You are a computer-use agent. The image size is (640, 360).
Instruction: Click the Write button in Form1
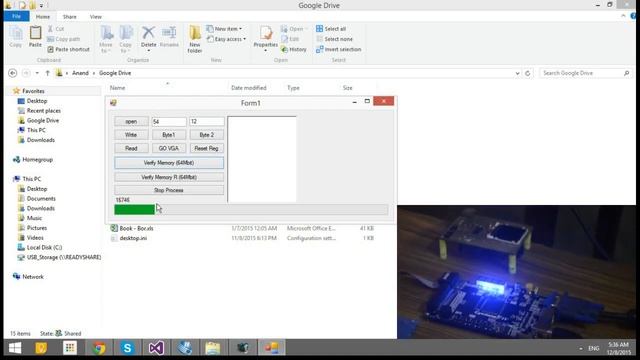pos(131,135)
